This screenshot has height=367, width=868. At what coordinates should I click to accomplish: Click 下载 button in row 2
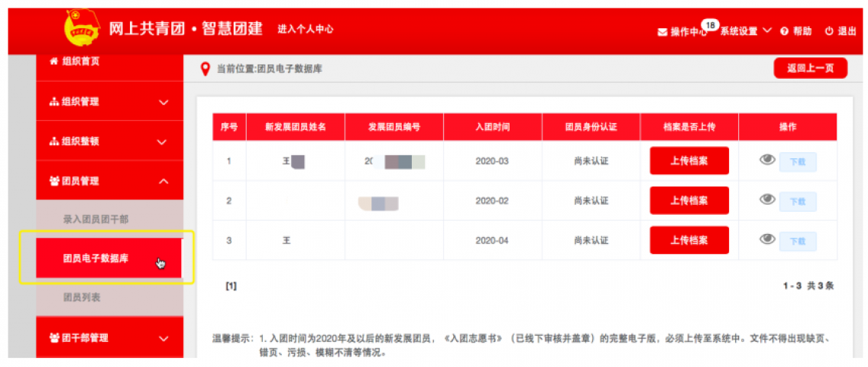(x=797, y=202)
